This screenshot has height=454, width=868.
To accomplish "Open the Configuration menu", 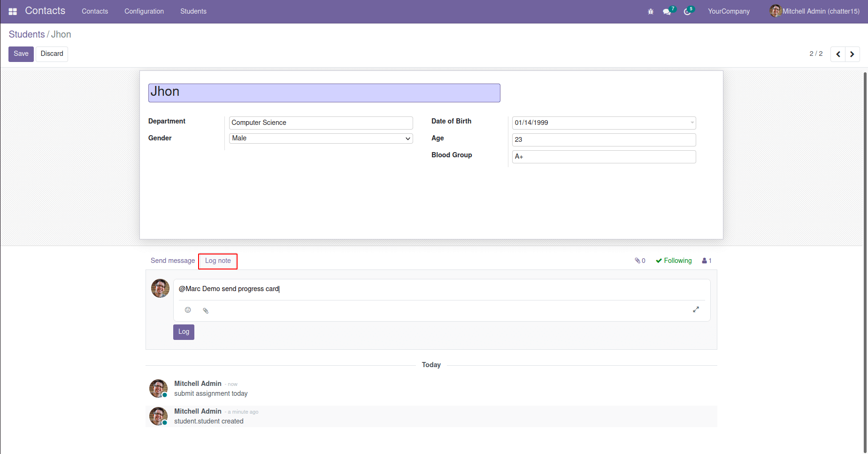I will click(144, 11).
